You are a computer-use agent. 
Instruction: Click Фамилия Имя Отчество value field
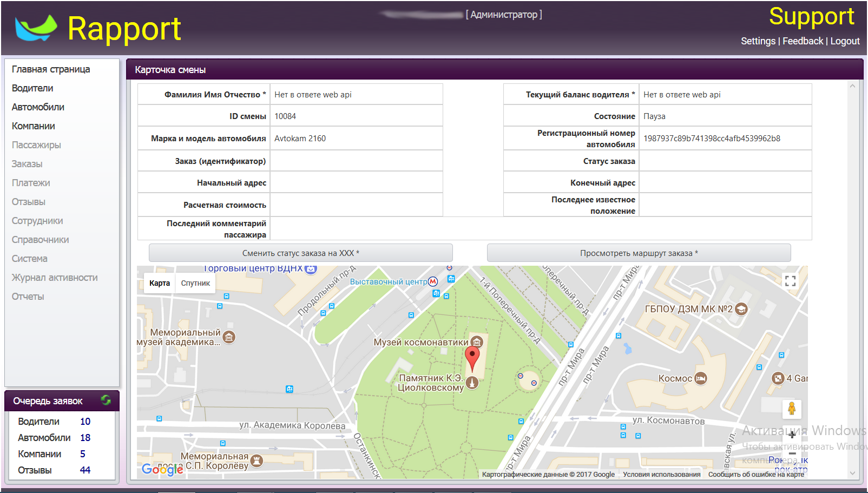[356, 94]
